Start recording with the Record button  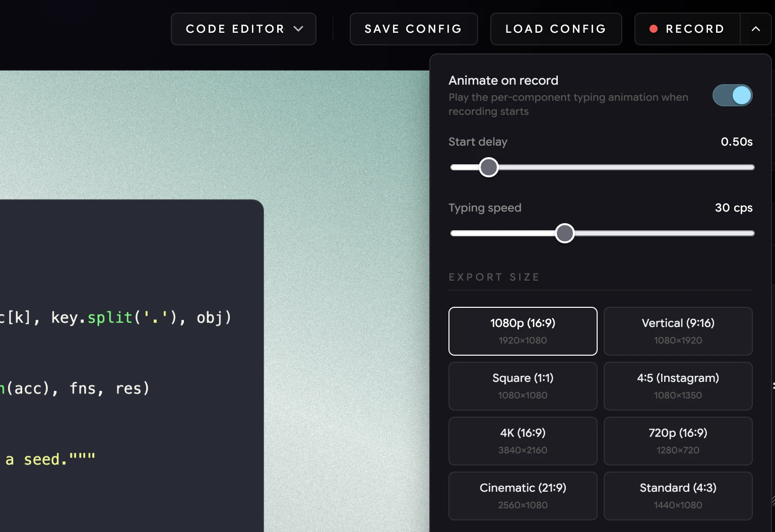[687, 29]
